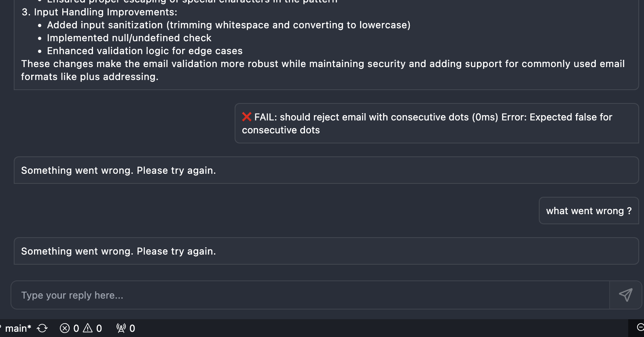Open the main* git branch picker

click(17, 328)
